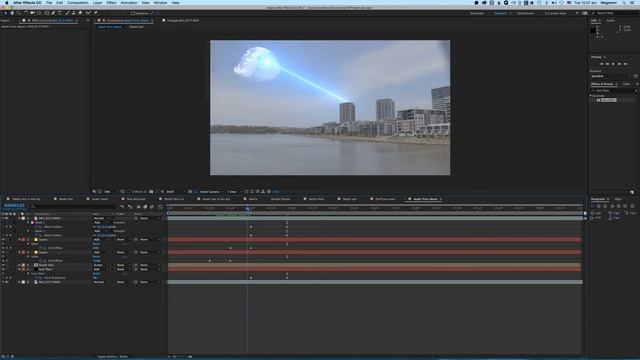Image resolution: width=640 pixels, height=360 pixels.
Task: Select the Brush tool
Action: [68, 13]
